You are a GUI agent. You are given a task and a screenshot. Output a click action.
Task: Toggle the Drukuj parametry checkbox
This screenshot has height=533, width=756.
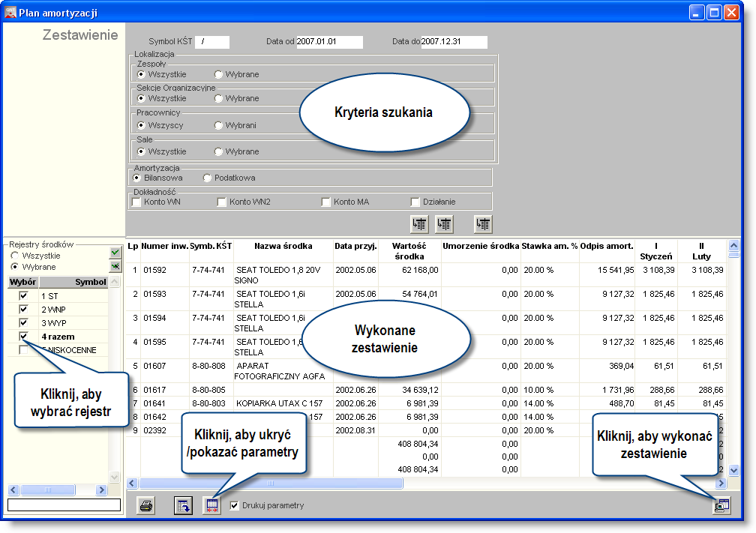point(234,505)
